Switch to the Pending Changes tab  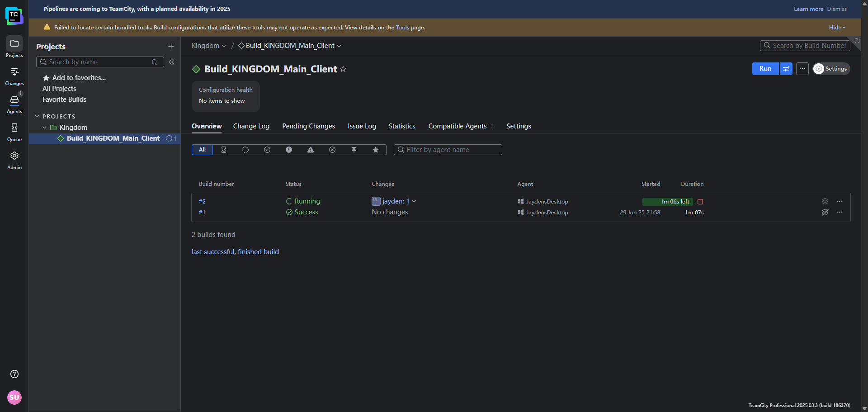tap(308, 126)
